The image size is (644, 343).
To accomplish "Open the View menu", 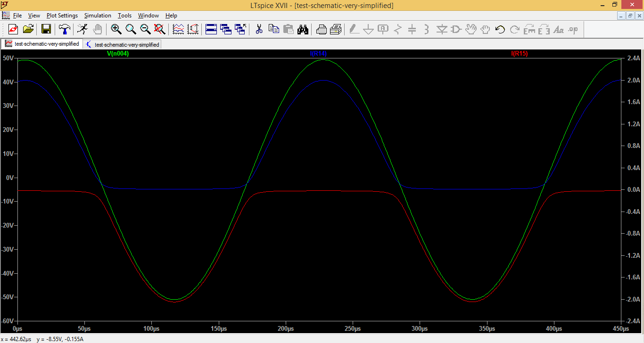I will 34,16.
